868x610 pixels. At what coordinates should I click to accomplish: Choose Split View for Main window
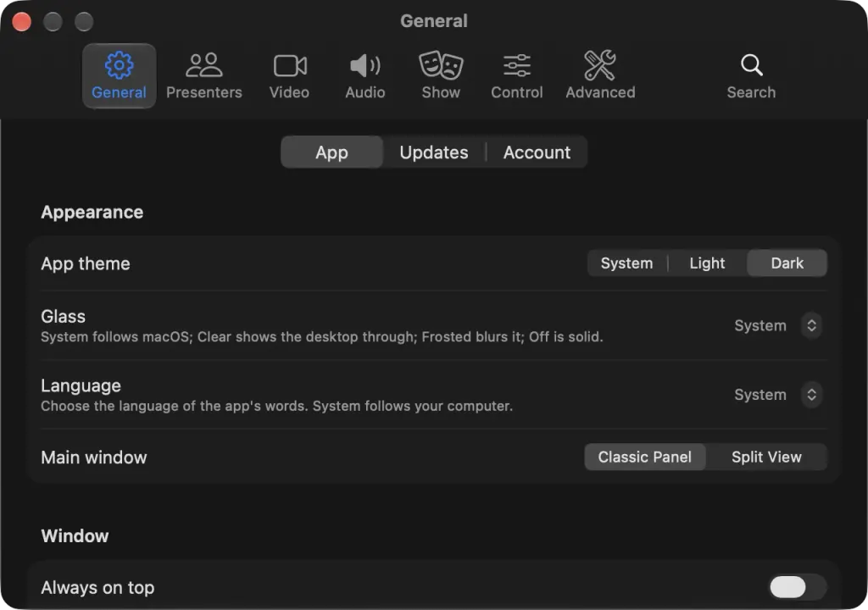coord(766,457)
